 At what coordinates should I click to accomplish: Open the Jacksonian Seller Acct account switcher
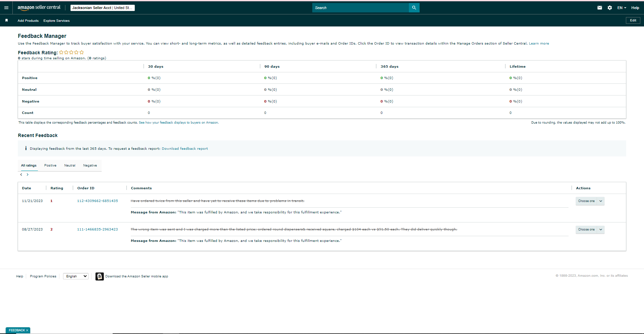point(102,8)
